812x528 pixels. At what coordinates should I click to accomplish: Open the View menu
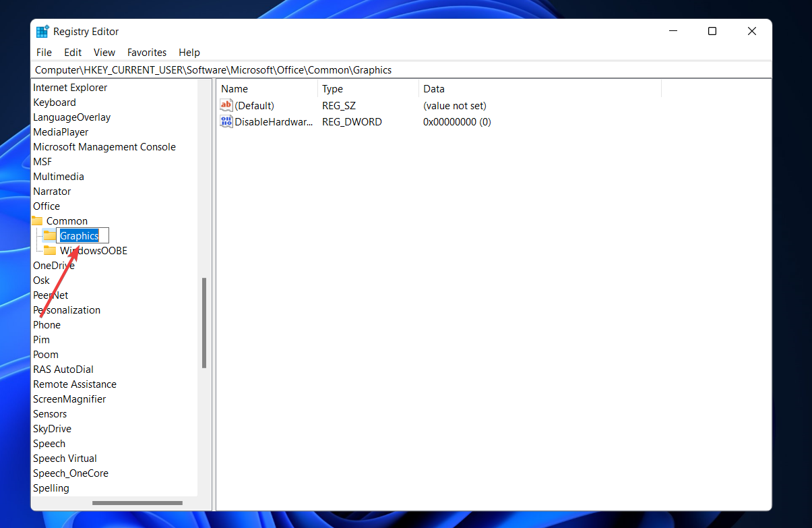(x=104, y=52)
